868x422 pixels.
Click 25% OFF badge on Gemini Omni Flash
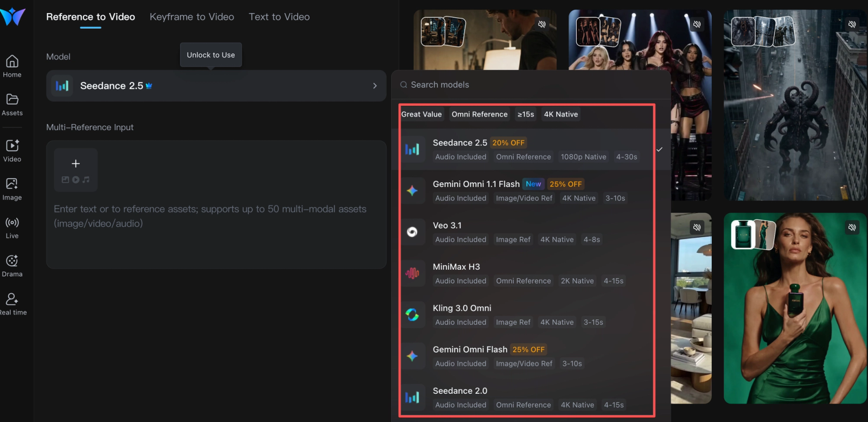[528, 349]
